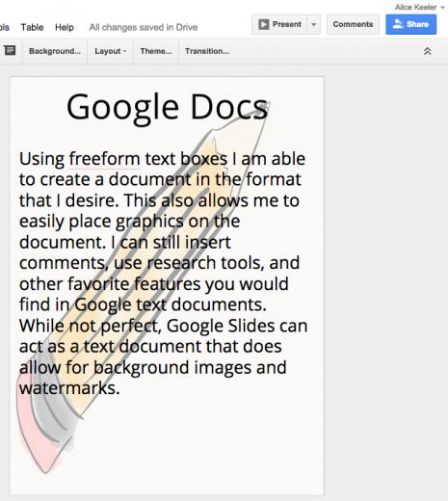This screenshot has height=501, width=448.
Task: Expand the Layout dropdown in the toolbar
Action: coord(111,51)
